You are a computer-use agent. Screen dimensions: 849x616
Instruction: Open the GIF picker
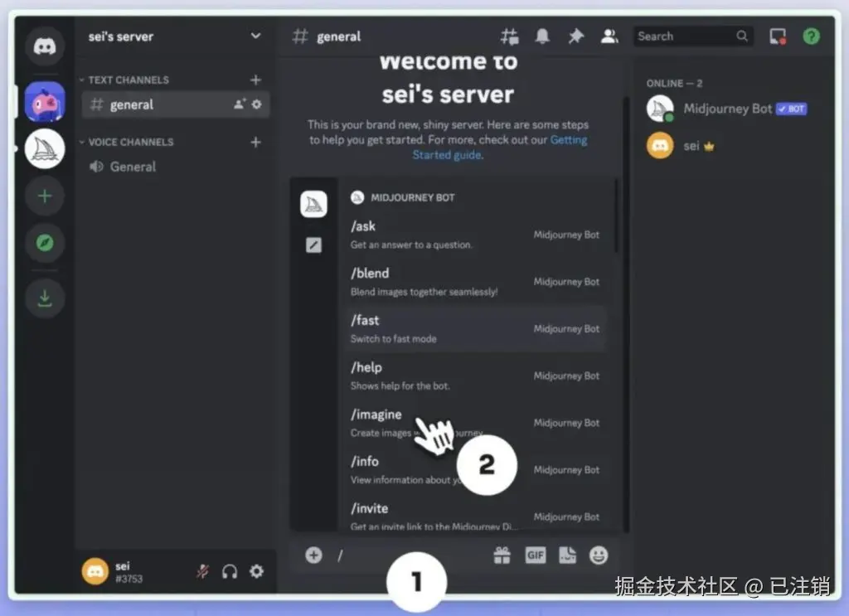point(536,555)
